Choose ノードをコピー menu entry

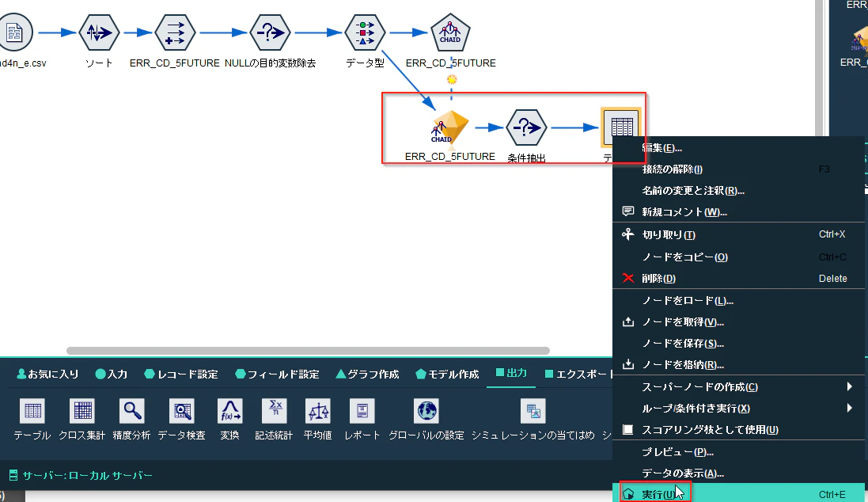pyautogui.click(x=738, y=257)
